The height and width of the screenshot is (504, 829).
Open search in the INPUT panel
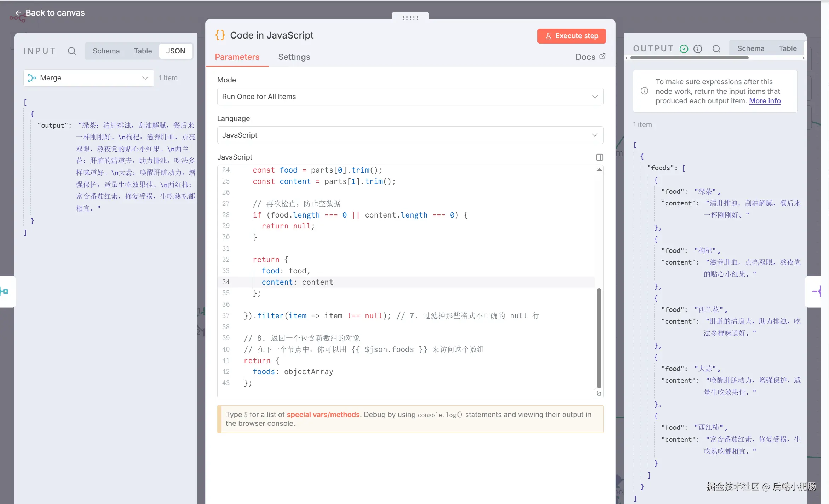(72, 51)
